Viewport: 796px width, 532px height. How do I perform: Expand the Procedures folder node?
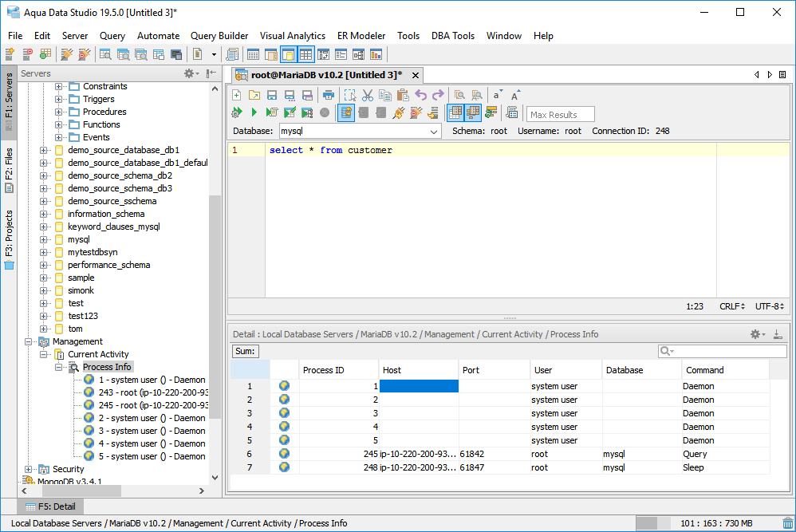[x=58, y=112]
